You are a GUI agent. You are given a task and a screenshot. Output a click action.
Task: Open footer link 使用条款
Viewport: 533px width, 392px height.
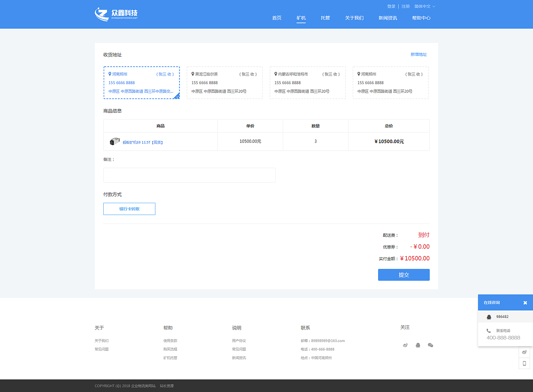(x=170, y=340)
